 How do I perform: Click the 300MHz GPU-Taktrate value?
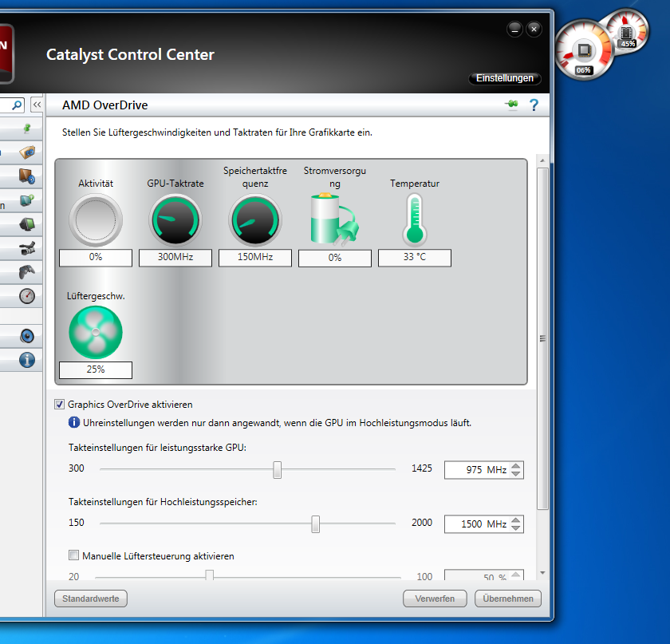click(175, 258)
